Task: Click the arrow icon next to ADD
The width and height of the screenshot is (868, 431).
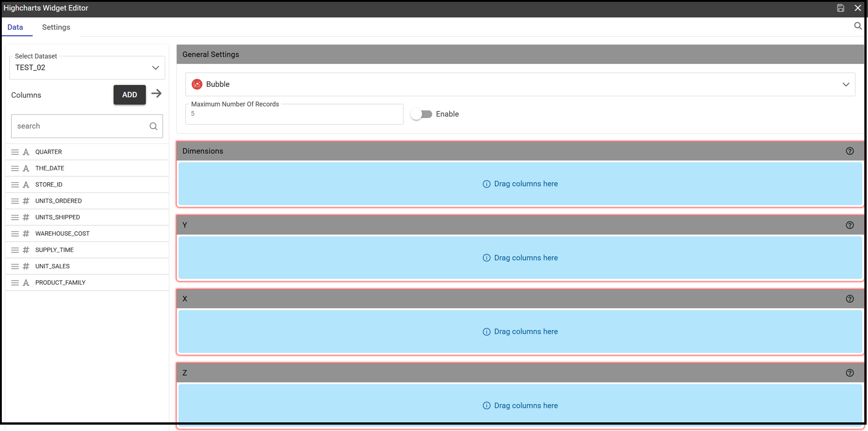Action: point(157,94)
